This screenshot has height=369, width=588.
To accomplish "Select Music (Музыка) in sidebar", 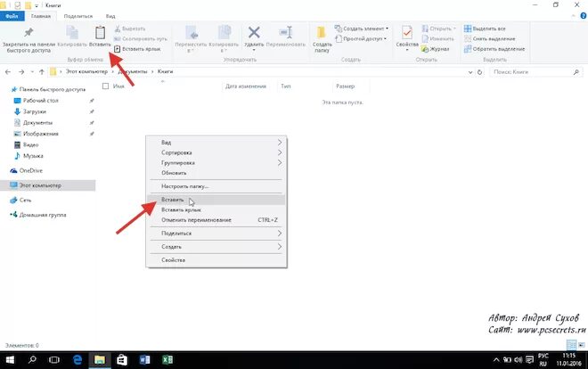I will pyautogui.click(x=29, y=156).
